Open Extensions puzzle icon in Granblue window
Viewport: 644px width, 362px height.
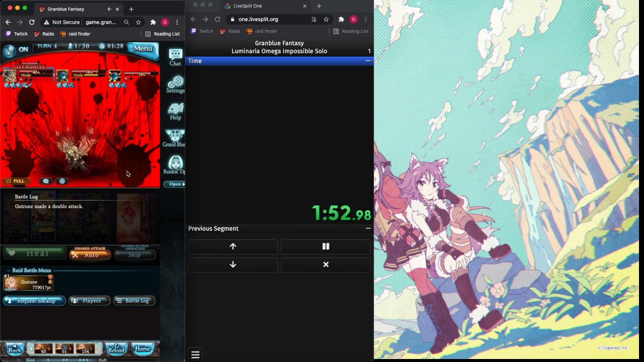153,22
